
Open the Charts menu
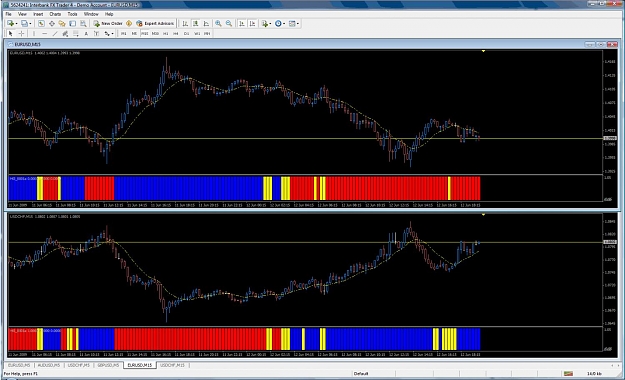55,14
